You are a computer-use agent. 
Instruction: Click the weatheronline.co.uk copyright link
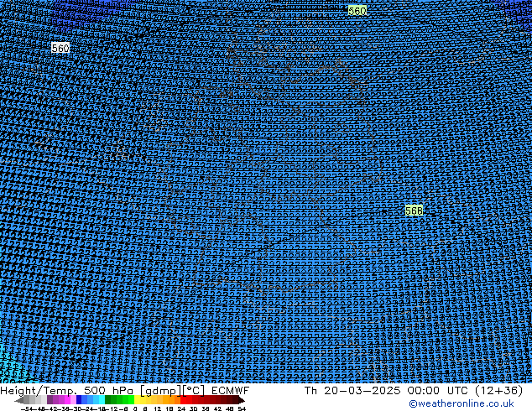461,403
